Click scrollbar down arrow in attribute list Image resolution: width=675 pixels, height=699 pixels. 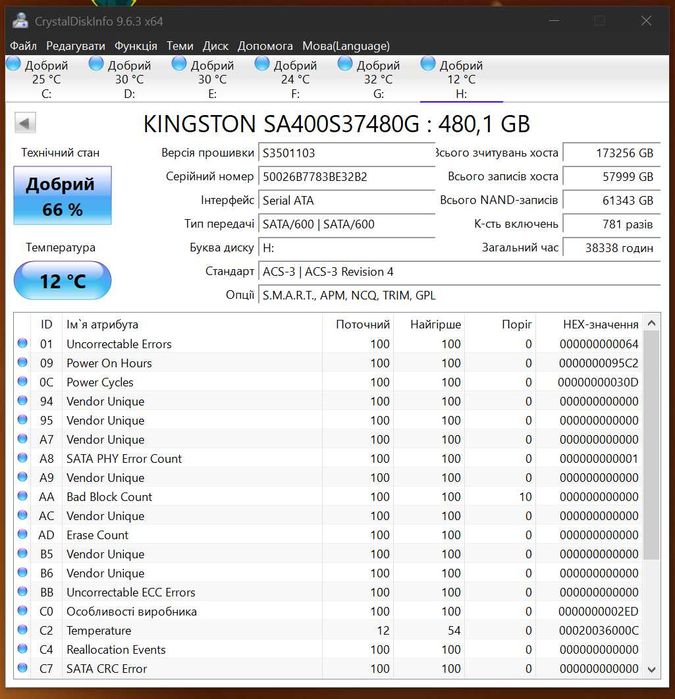(651, 670)
